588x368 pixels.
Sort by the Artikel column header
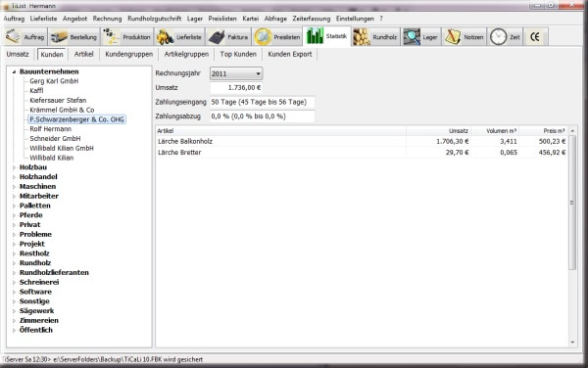(280, 130)
